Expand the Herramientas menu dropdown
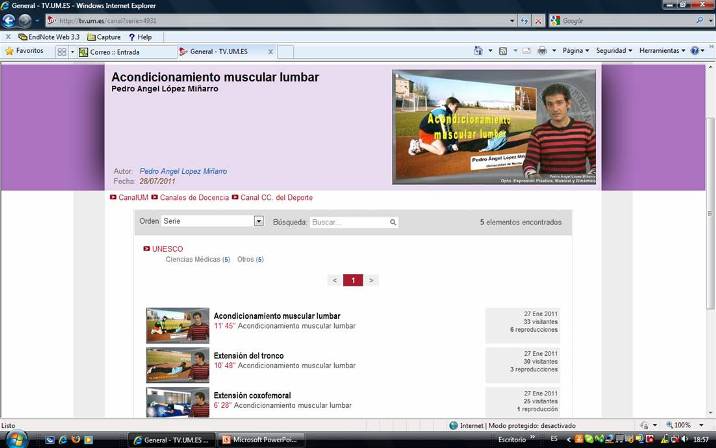Screen dimensions: 716x448 tap(662, 51)
